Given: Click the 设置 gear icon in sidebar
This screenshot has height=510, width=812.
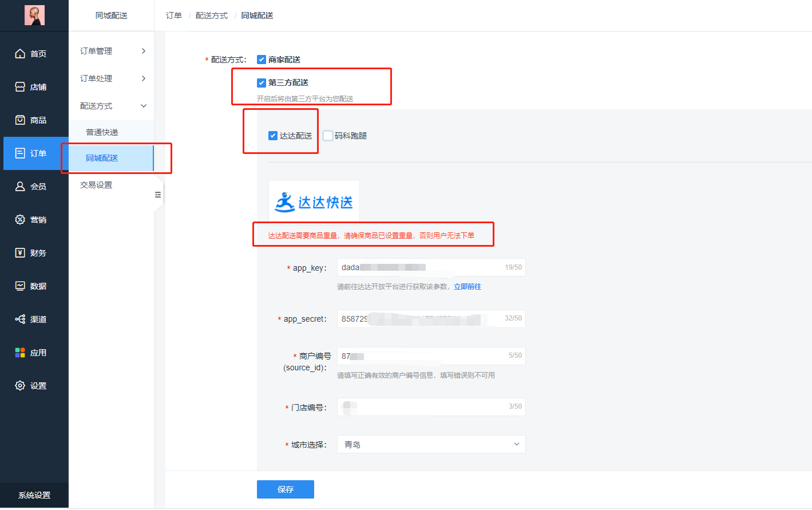Looking at the screenshot, I should [20, 386].
